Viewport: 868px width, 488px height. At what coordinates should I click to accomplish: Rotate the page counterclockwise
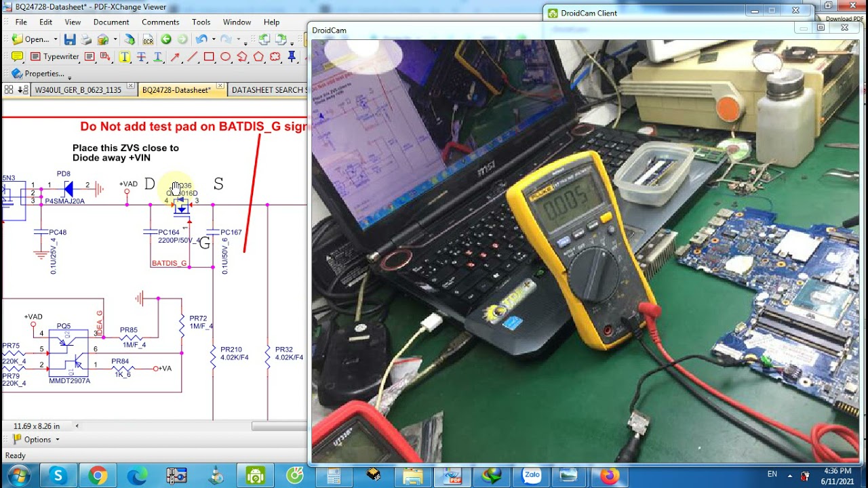264,39
